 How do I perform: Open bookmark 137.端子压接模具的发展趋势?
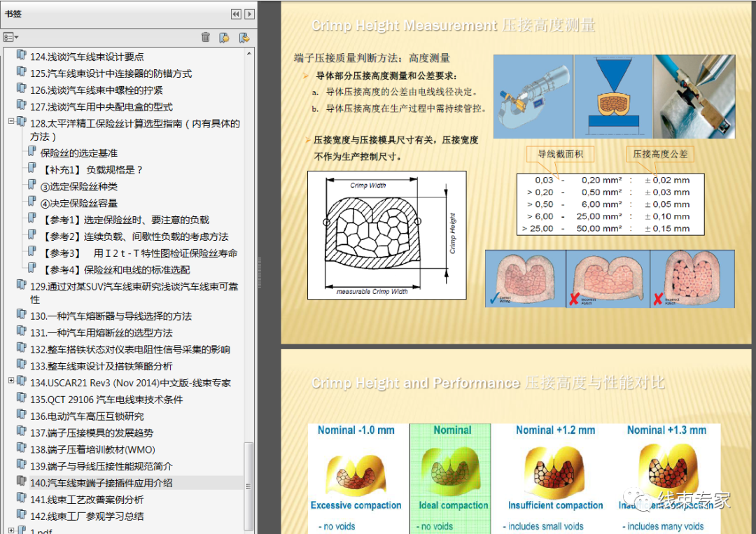click(x=92, y=433)
